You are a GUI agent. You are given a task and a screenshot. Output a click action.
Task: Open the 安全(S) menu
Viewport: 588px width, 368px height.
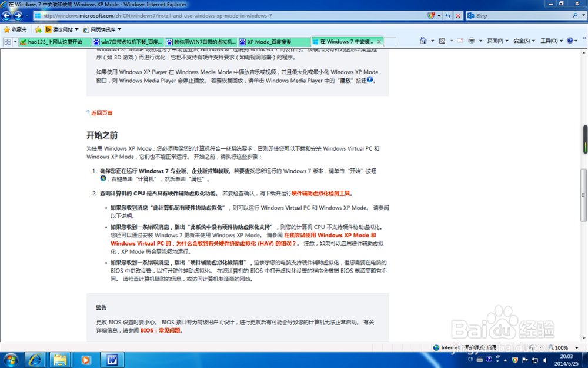coord(524,41)
